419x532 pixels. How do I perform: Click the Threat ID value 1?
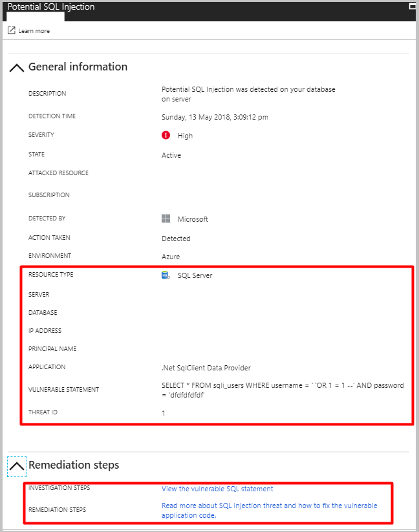point(164,413)
